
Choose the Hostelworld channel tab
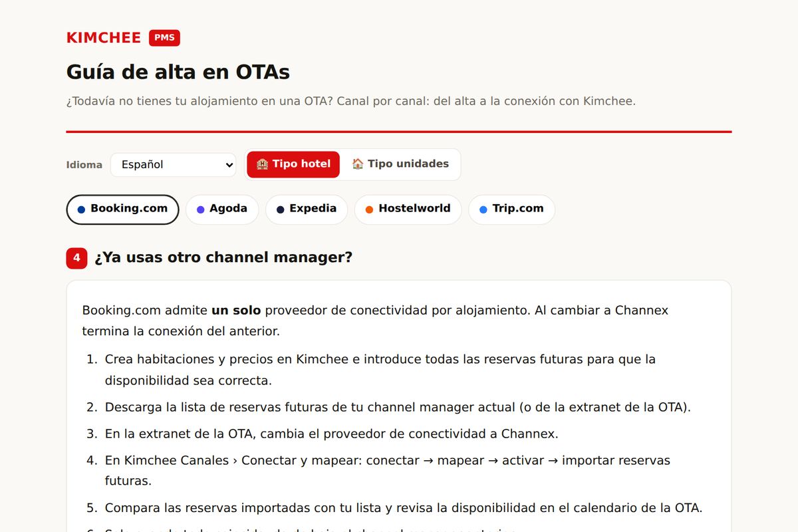point(408,209)
